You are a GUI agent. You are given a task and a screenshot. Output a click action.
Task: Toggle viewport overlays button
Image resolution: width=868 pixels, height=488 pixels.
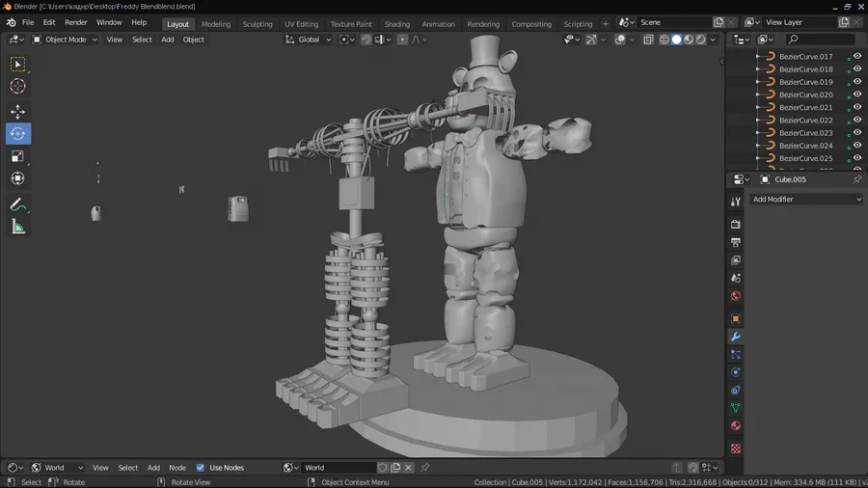(x=620, y=40)
